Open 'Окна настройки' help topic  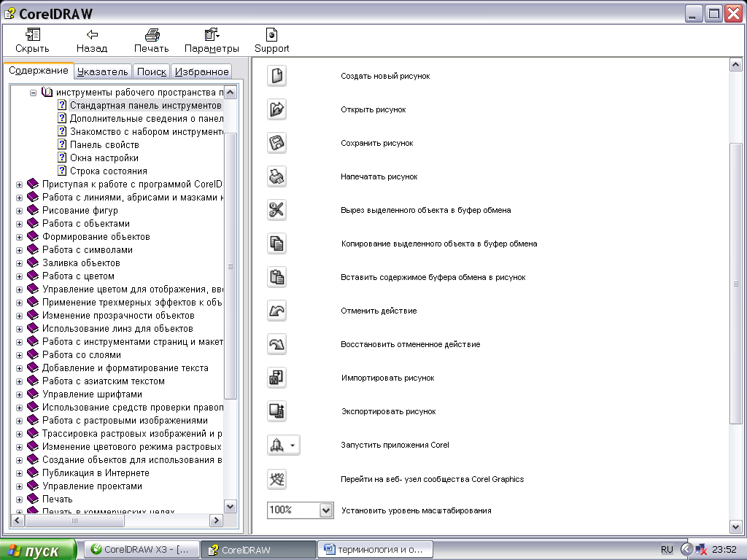104,157
